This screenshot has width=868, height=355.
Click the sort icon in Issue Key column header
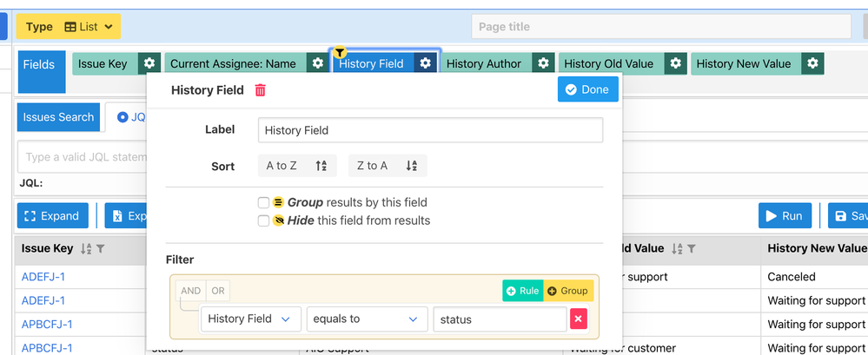click(86, 249)
